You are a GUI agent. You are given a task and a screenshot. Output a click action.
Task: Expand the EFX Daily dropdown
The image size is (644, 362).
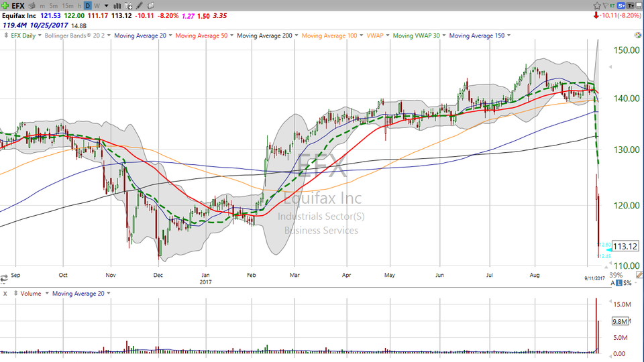coord(40,36)
